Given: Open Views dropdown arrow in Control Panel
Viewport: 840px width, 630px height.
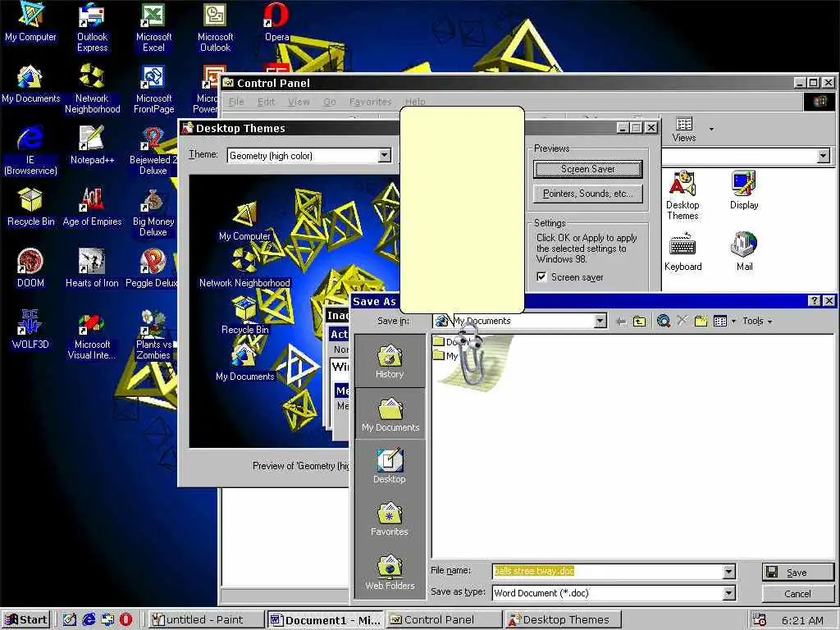Looking at the screenshot, I should click(x=711, y=129).
